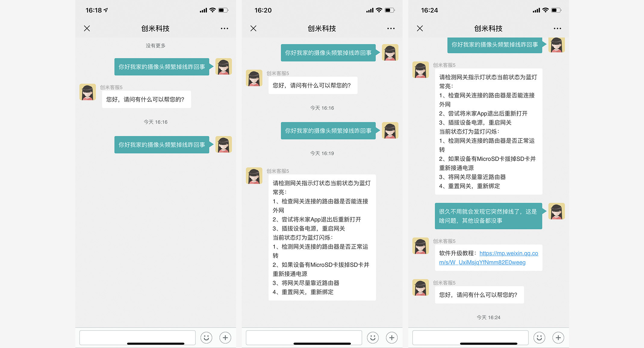Tap the plus attachment button in the 16:20 screen
644x348 pixels.
392,338
